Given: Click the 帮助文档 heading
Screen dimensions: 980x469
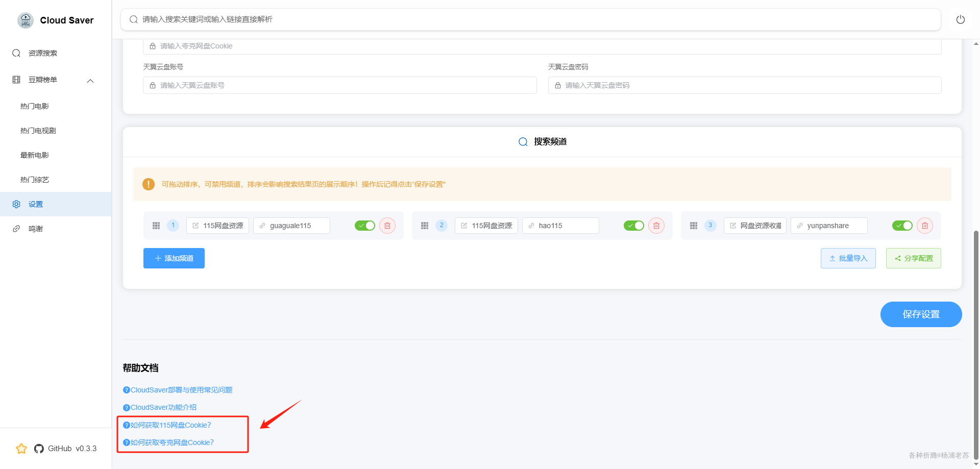Looking at the screenshot, I should (140, 368).
